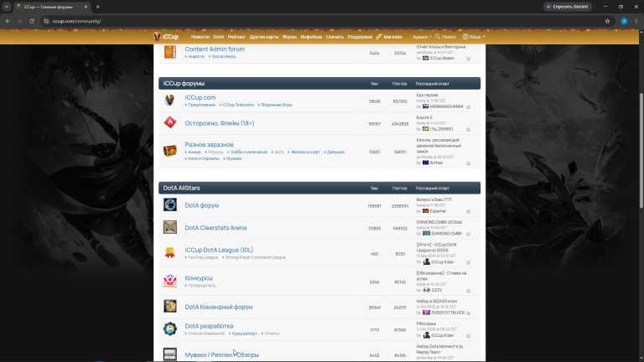Open iCCup DotA League (IDL) forum
644x362 pixels.
(219, 250)
